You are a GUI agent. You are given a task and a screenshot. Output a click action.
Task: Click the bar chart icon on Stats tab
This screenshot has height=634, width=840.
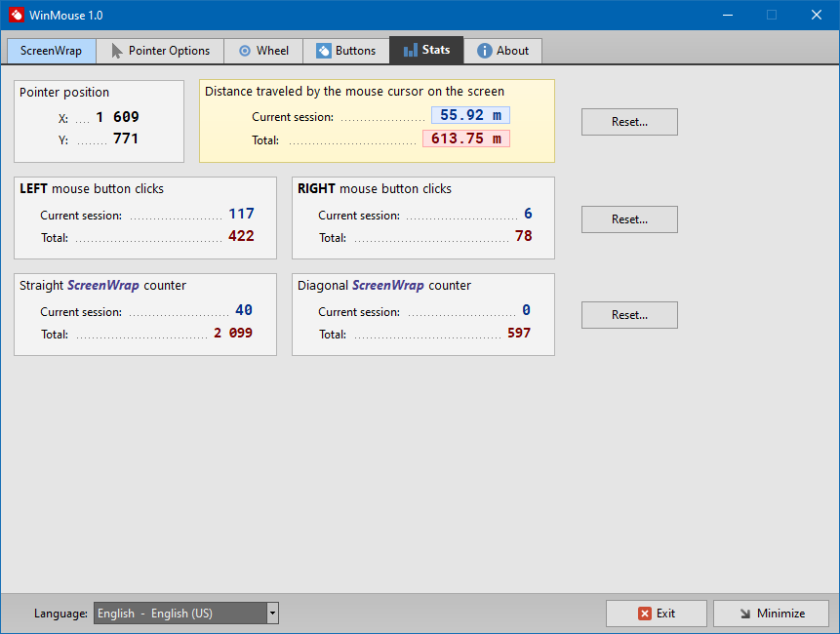pos(411,51)
